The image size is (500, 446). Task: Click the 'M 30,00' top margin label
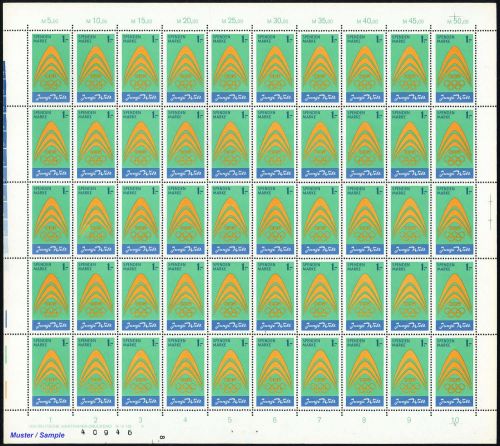277,21
